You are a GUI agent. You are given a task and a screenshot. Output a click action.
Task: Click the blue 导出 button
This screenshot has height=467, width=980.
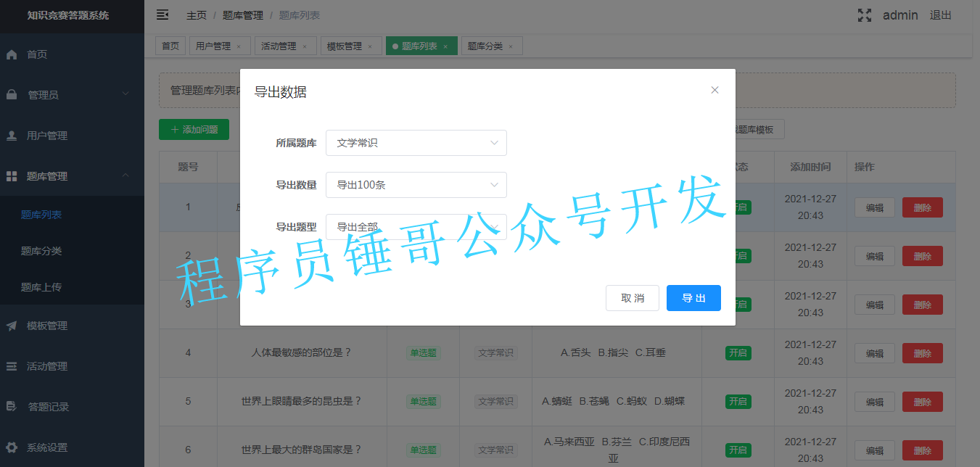(x=693, y=298)
